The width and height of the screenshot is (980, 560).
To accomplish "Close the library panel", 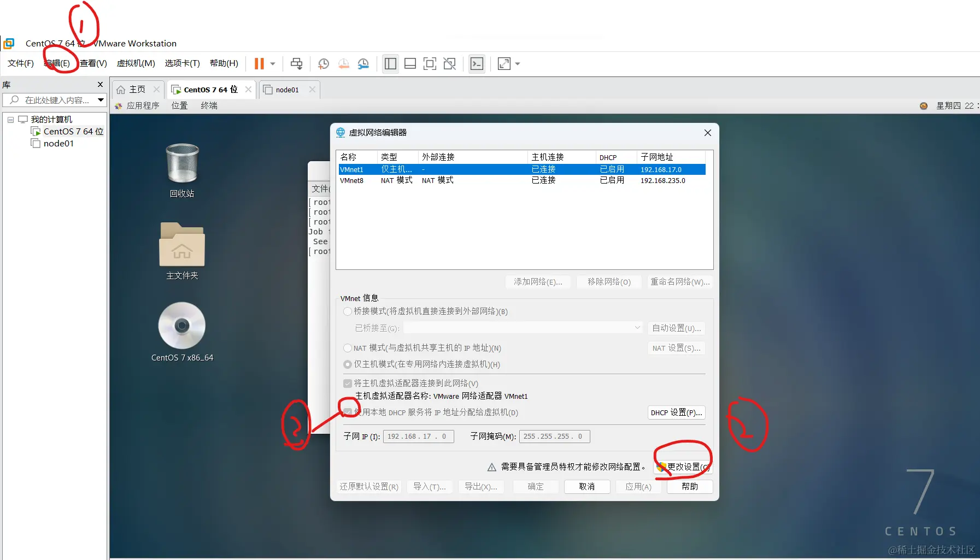I will coord(100,84).
